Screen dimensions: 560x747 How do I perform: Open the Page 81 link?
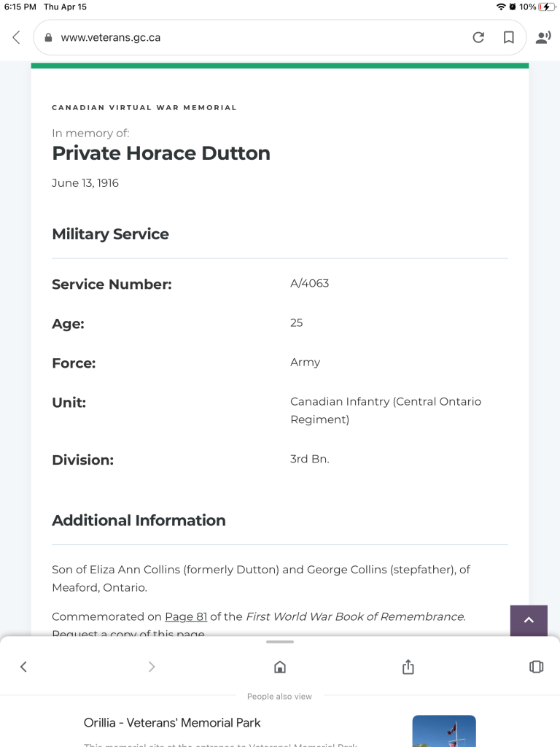tap(186, 616)
